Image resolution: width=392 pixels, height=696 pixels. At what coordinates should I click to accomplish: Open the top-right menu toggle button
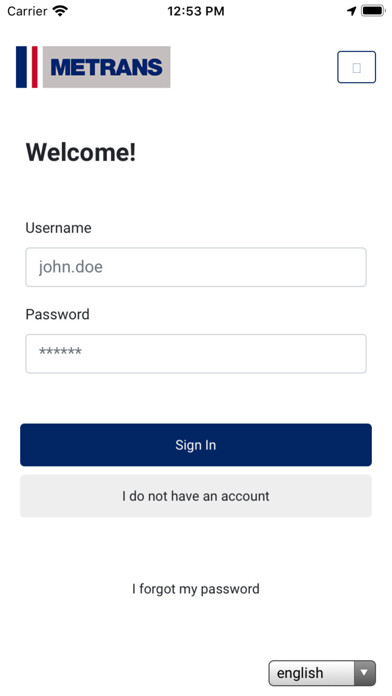[356, 67]
